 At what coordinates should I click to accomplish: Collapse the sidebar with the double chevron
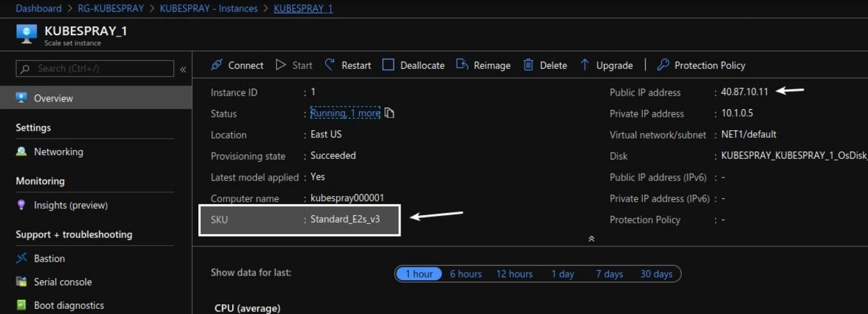pos(183,69)
